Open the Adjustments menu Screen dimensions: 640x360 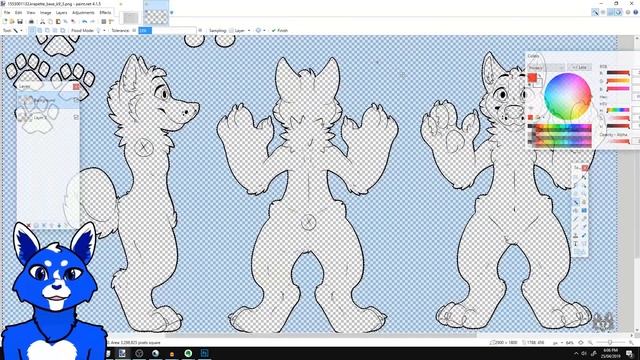pyautogui.click(x=83, y=13)
